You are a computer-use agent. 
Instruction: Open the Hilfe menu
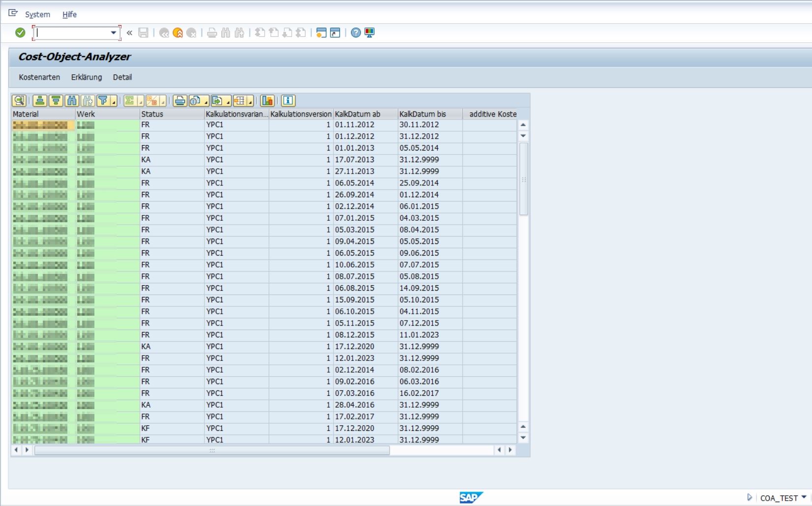click(69, 14)
